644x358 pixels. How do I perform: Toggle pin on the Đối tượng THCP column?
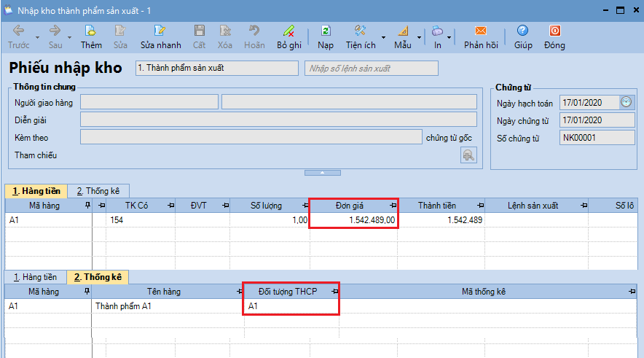click(x=334, y=292)
